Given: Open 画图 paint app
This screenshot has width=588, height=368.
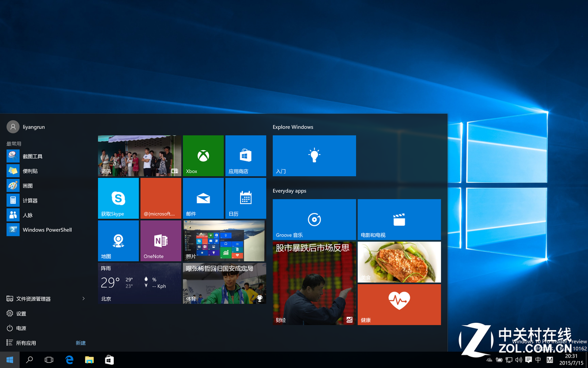Looking at the screenshot, I should [47, 185].
